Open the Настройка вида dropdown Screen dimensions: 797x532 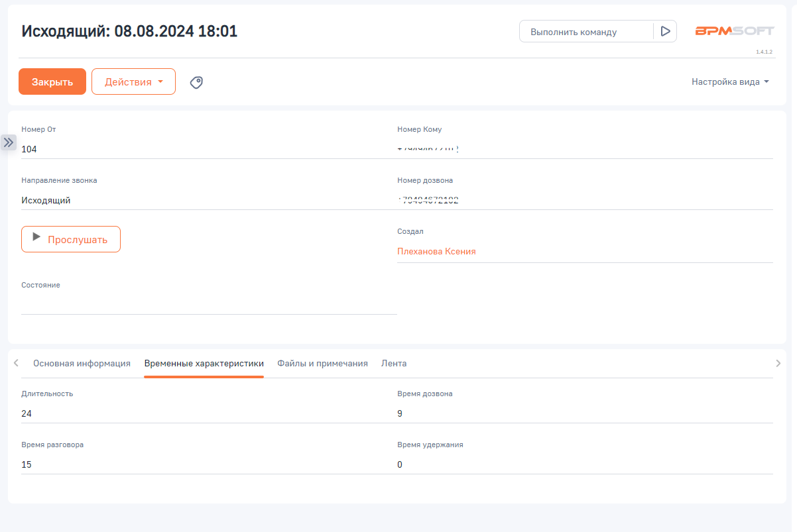pyautogui.click(x=729, y=81)
